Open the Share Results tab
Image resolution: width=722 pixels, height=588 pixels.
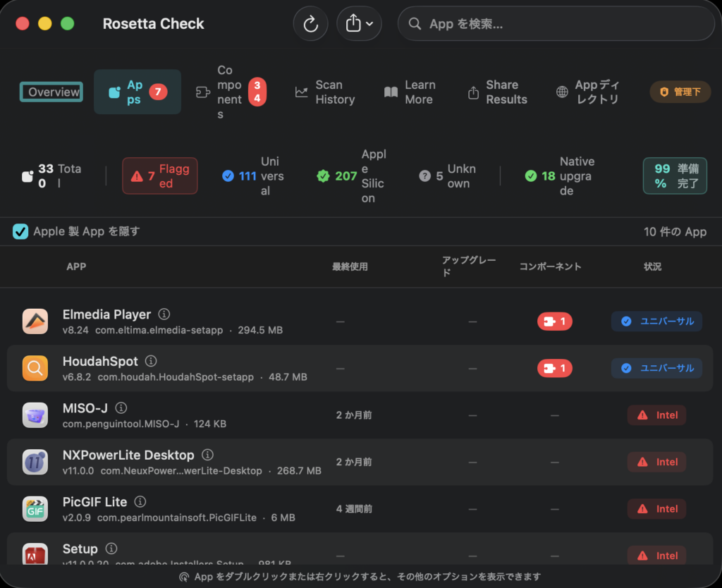497,92
